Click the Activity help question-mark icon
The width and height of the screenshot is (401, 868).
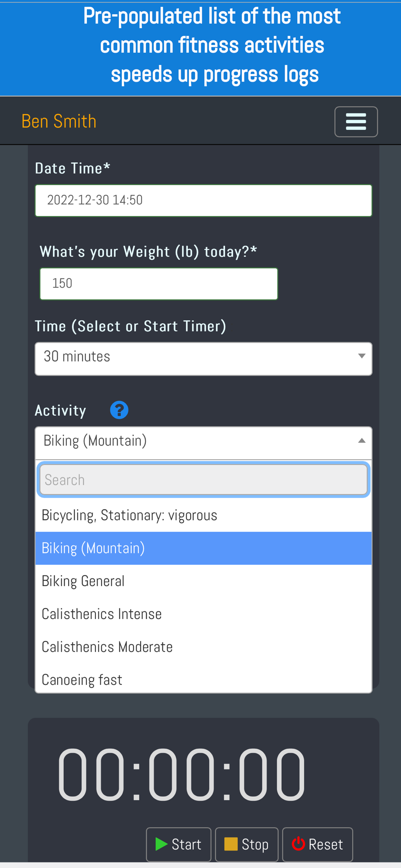[x=119, y=410]
